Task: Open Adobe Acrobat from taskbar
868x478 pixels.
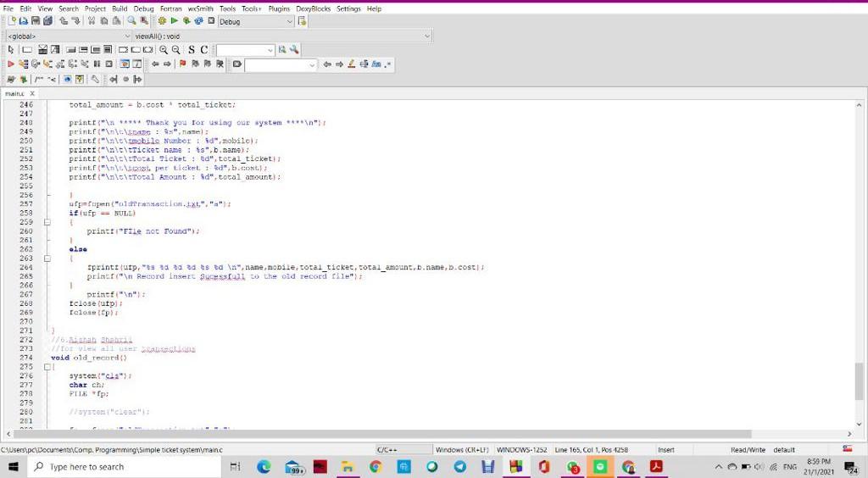Action: click(x=656, y=467)
